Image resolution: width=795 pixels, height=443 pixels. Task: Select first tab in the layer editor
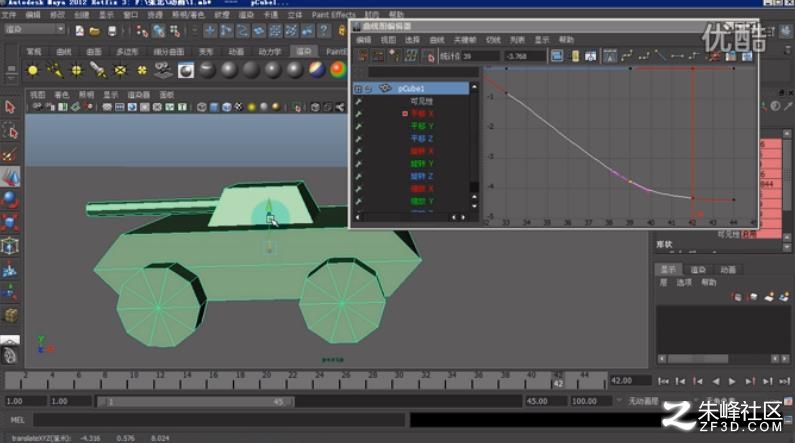pyautogui.click(x=668, y=269)
